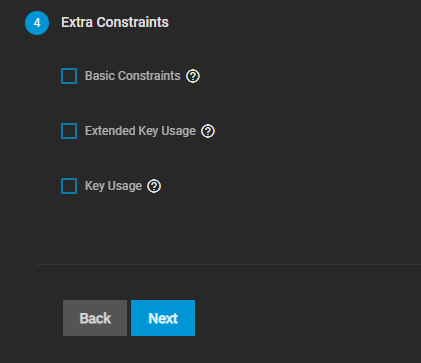Enable the Basic Constraints checkbox
The image size is (421, 363).
click(x=69, y=76)
